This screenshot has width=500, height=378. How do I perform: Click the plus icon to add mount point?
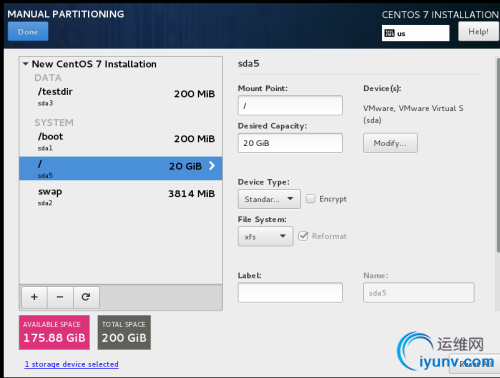[34, 297]
